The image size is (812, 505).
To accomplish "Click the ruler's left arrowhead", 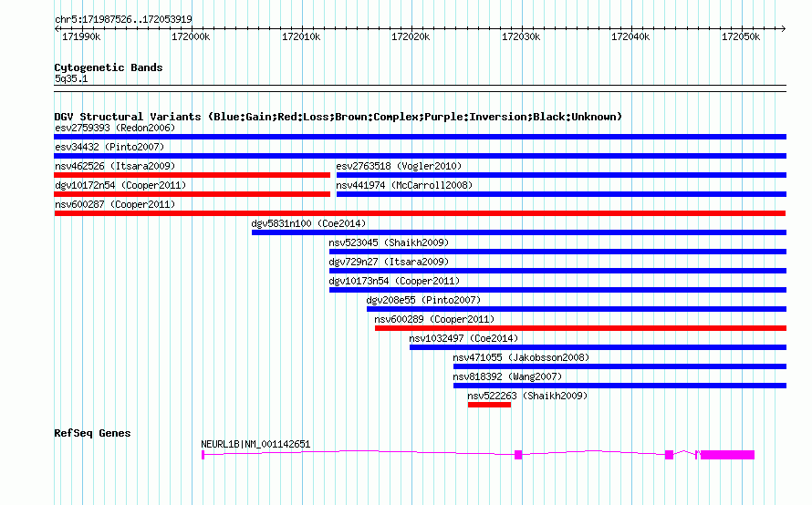I will point(57,28).
